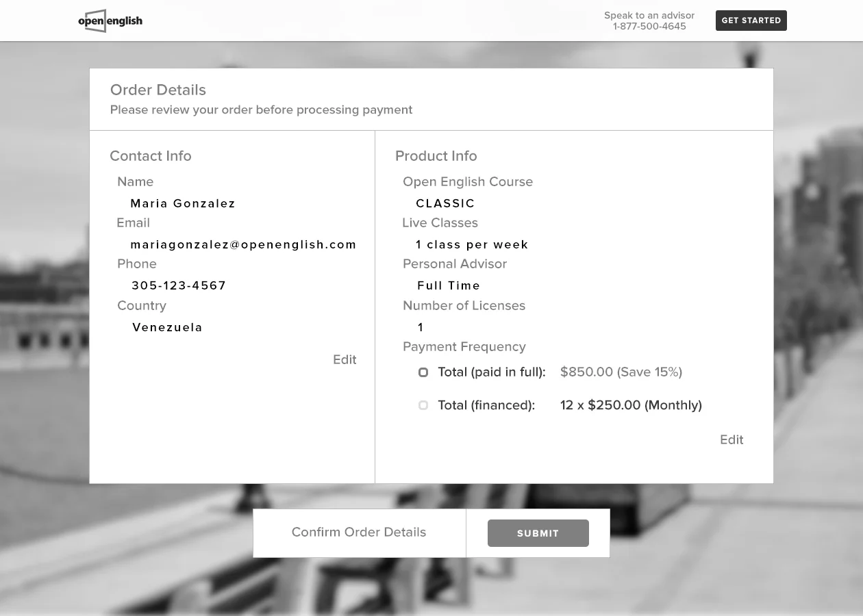Click the Product Info heading

pos(436,156)
